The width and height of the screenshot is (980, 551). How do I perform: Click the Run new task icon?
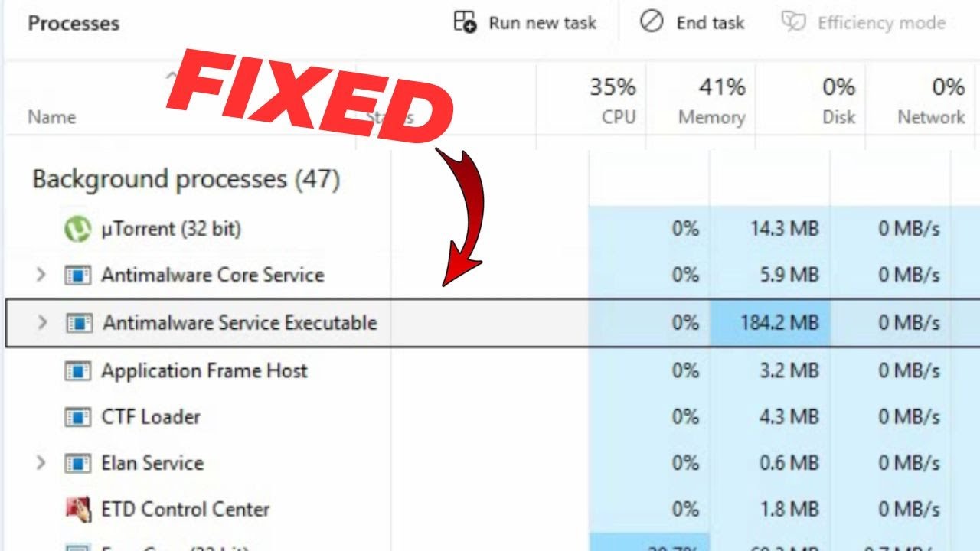[465, 22]
